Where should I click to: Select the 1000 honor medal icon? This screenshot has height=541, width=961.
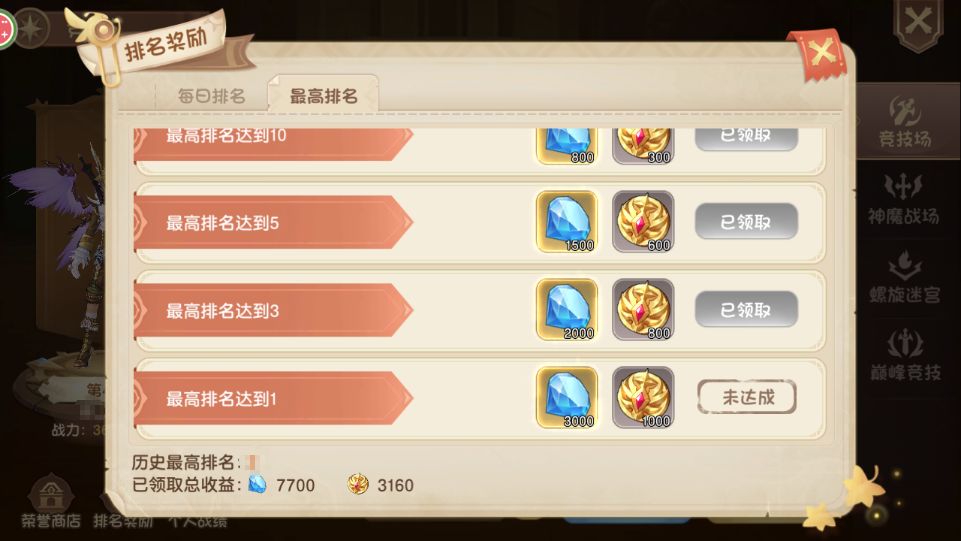643,398
